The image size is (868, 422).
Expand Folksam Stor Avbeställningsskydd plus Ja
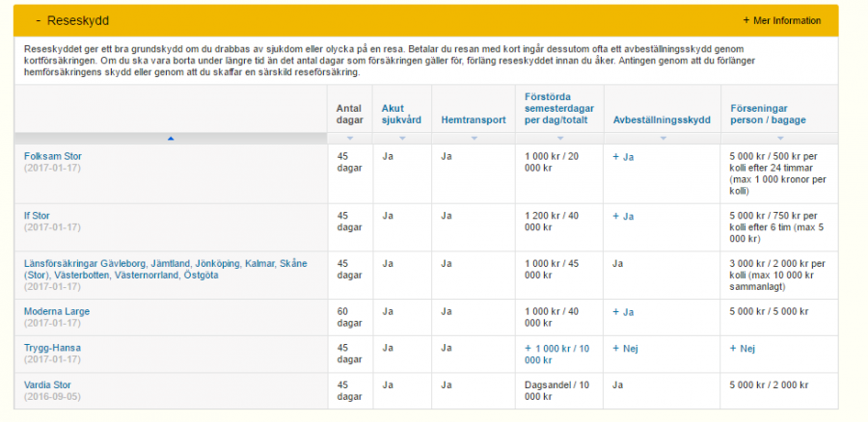click(x=622, y=156)
